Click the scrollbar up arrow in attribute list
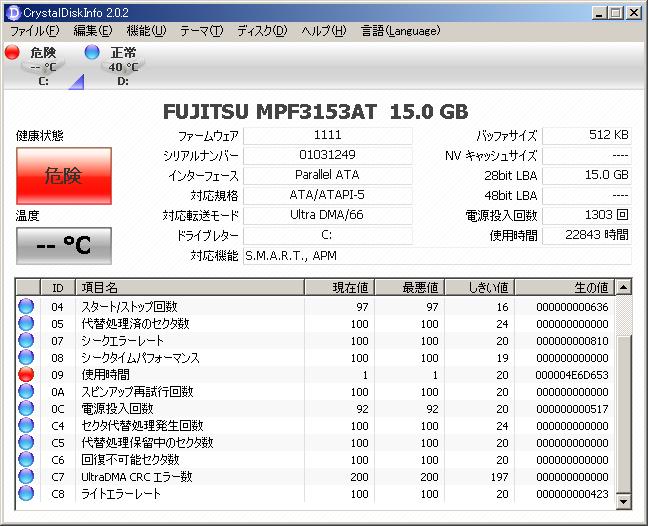648x526 pixels. pyautogui.click(x=623, y=287)
